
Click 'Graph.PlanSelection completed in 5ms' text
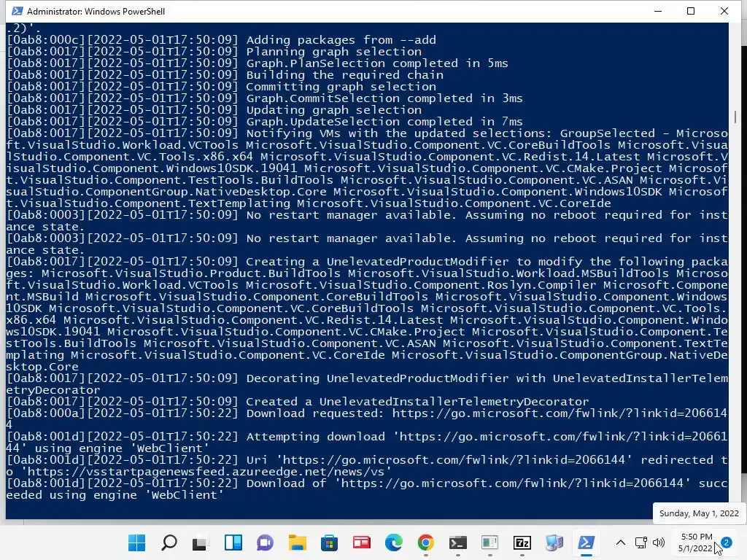[x=377, y=63]
